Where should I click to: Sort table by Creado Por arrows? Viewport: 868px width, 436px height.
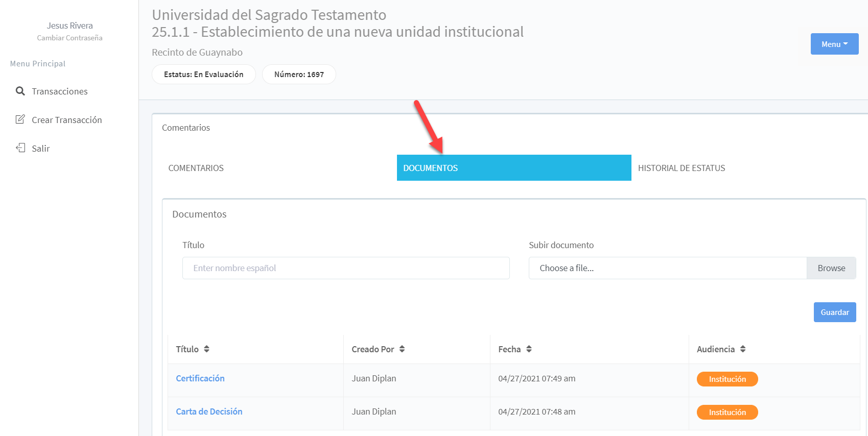(x=402, y=349)
